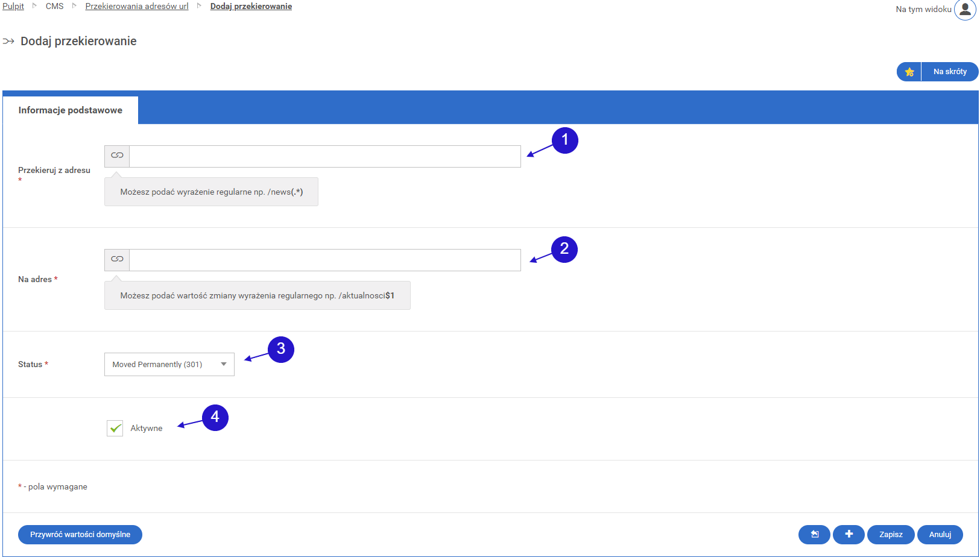Toggle the Aktywne checkbox
This screenshot has height=557, width=980.
(x=115, y=429)
